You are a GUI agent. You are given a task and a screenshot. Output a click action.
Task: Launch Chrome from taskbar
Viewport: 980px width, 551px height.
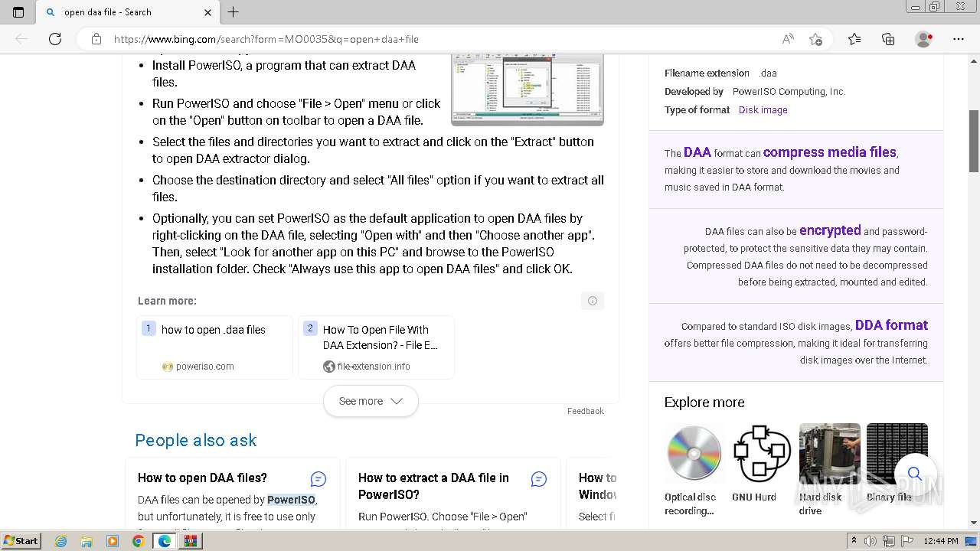(139, 541)
